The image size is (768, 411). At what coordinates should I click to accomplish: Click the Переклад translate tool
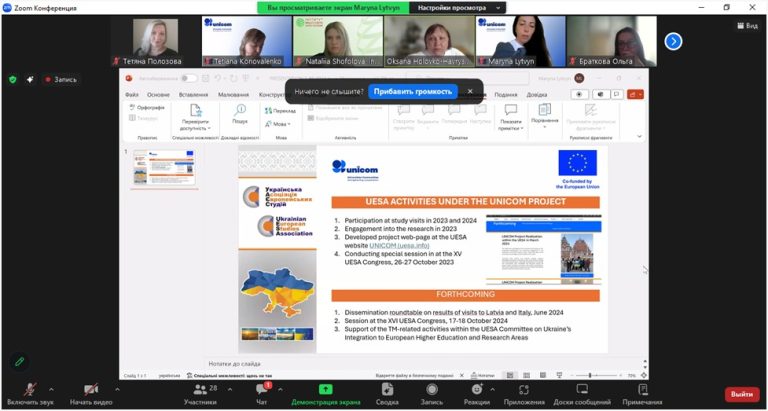pyautogui.click(x=280, y=111)
